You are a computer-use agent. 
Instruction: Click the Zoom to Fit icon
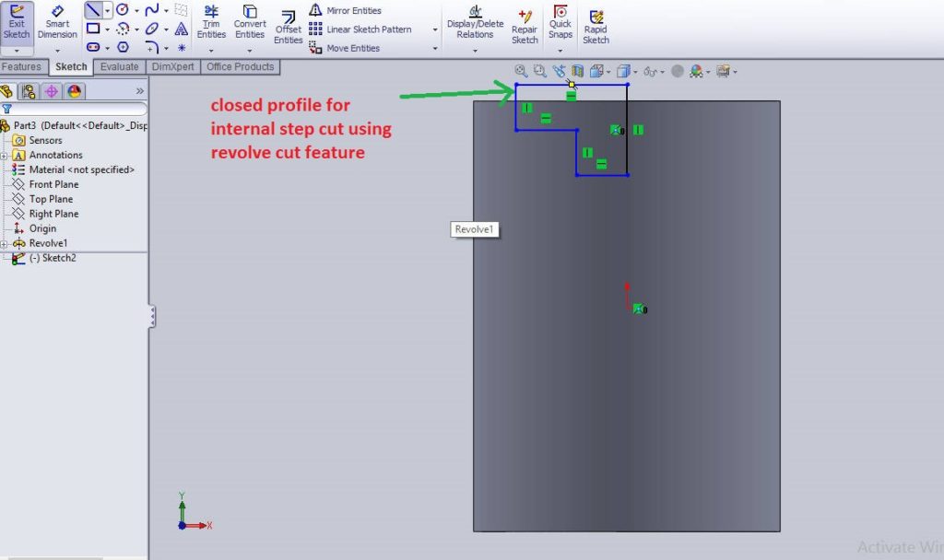521,71
